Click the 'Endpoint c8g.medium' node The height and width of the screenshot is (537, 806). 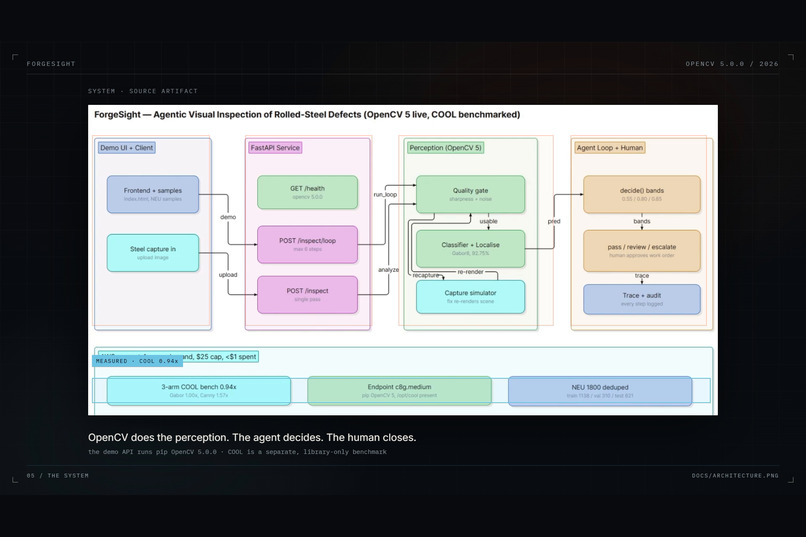coord(399,391)
